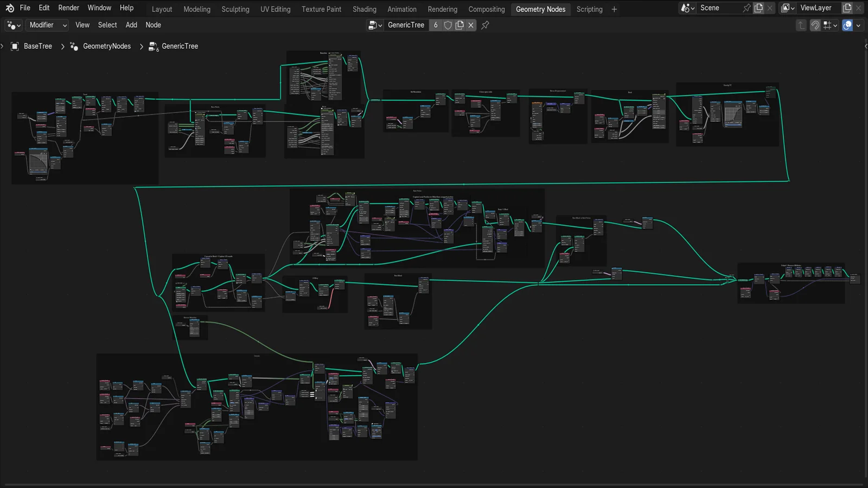Click the GenericTree name input field
The width and height of the screenshot is (868, 488).
point(406,25)
